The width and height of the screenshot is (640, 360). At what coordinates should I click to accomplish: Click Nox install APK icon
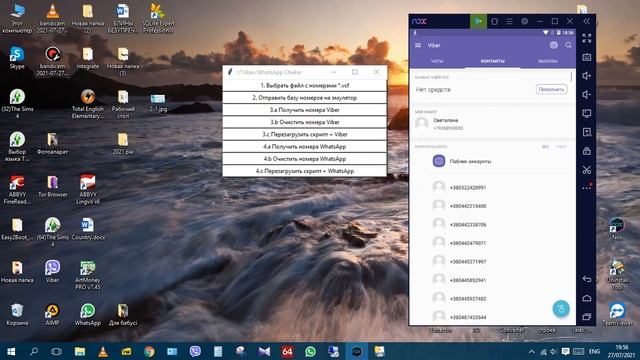click(x=587, y=132)
